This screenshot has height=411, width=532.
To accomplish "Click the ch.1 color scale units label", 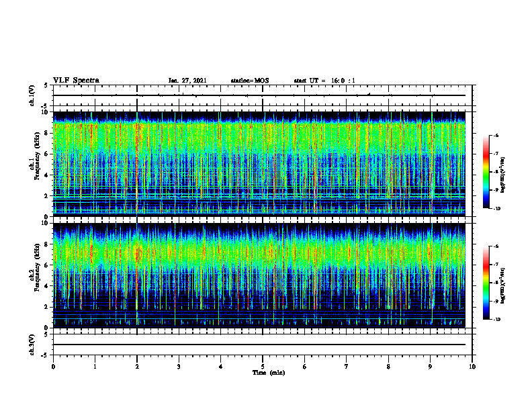I will (x=503, y=175).
